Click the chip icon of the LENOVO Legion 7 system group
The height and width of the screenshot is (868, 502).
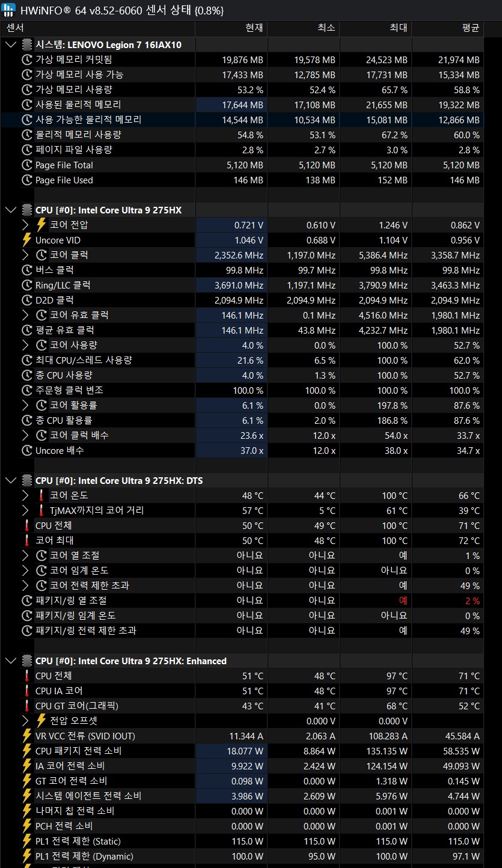(x=26, y=44)
